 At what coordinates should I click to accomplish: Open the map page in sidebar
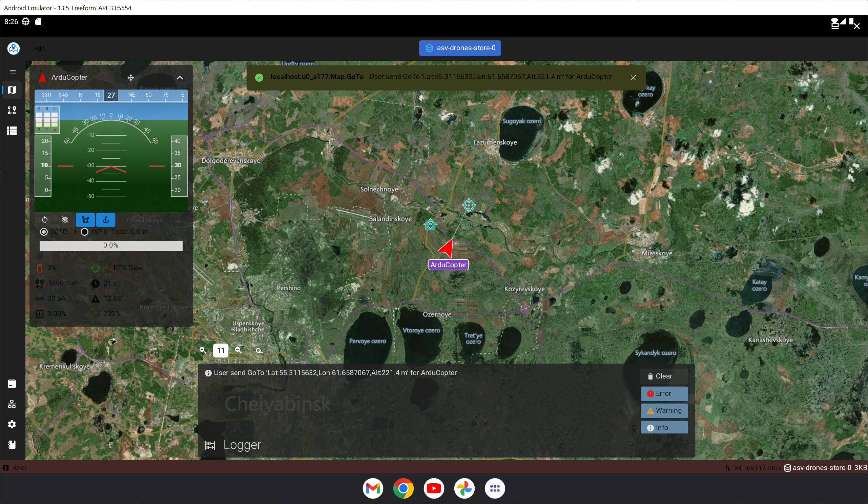click(12, 90)
